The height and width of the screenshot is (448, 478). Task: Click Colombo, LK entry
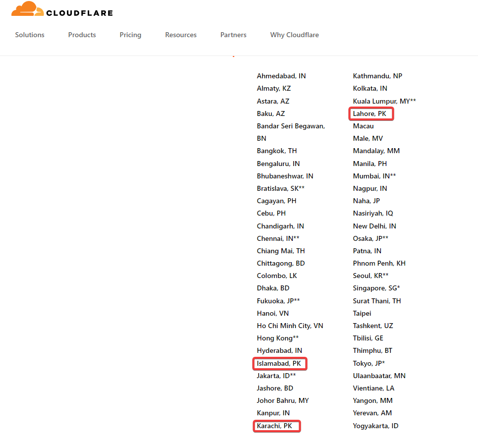click(x=277, y=276)
